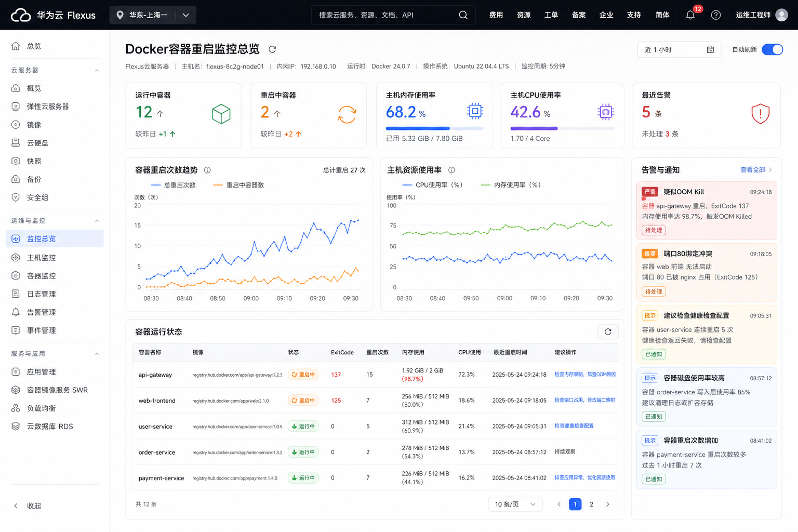Select 日志管理 in sidebar
The width and height of the screenshot is (798, 532).
coord(55,294)
